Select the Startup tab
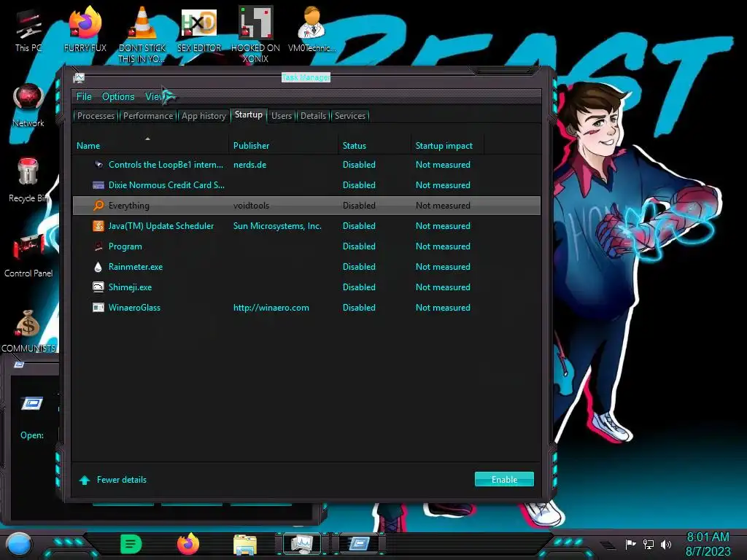The image size is (747, 560). click(248, 114)
